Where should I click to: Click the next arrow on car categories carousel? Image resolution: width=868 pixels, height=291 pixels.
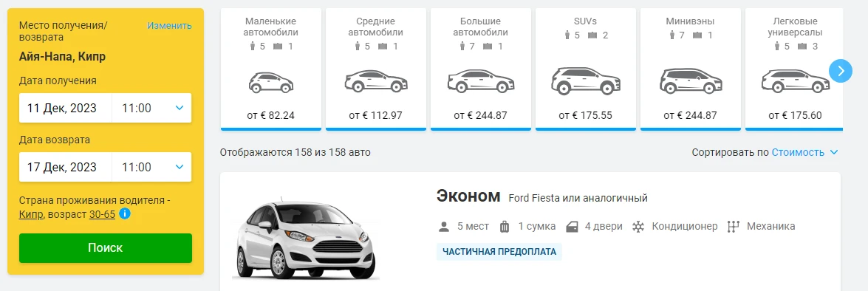coord(841,71)
